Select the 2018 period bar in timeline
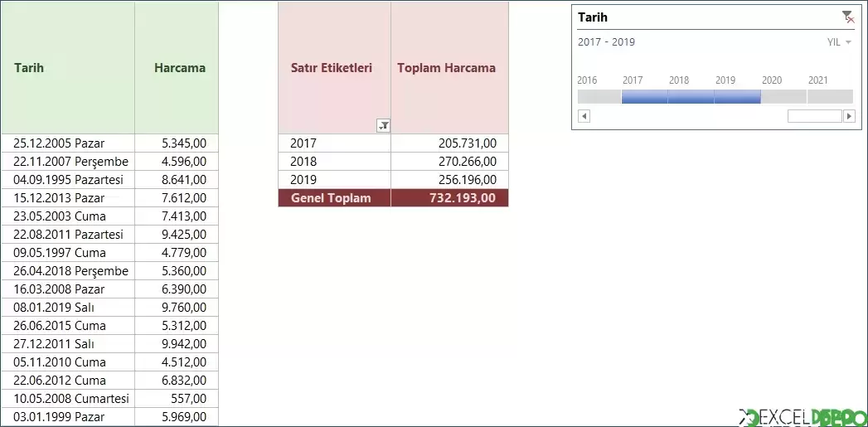Viewport: 868px width, 427px height. click(691, 97)
